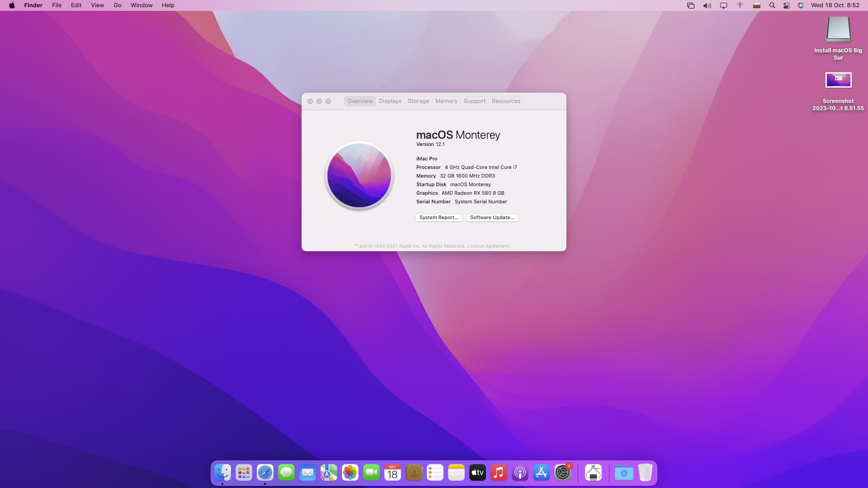Open App Store from the Dock
The image size is (868, 488).
pyautogui.click(x=541, y=473)
